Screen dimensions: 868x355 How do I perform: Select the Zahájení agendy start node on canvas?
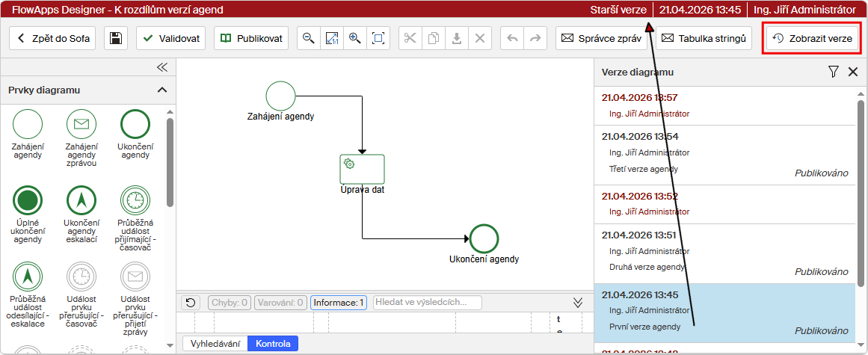[280, 96]
